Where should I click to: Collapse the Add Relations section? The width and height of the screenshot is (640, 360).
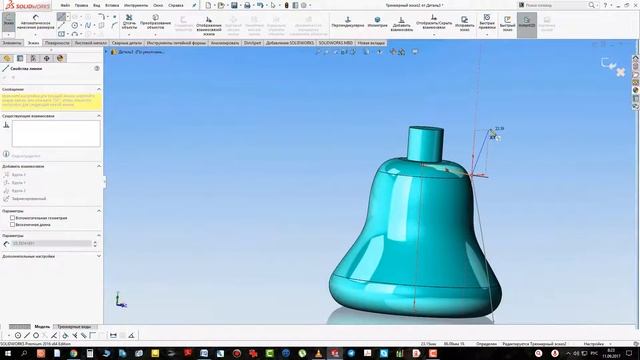[x=99, y=166]
